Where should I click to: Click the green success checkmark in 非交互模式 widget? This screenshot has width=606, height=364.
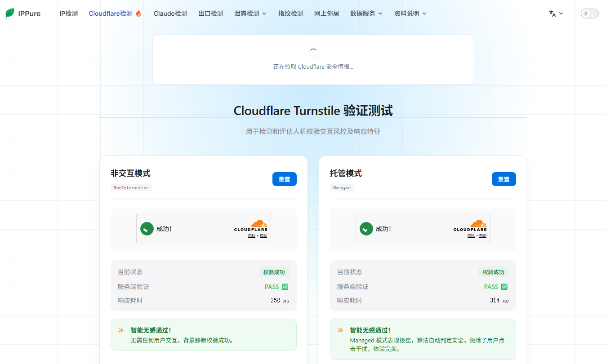pyautogui.click(x=147, y=229)
